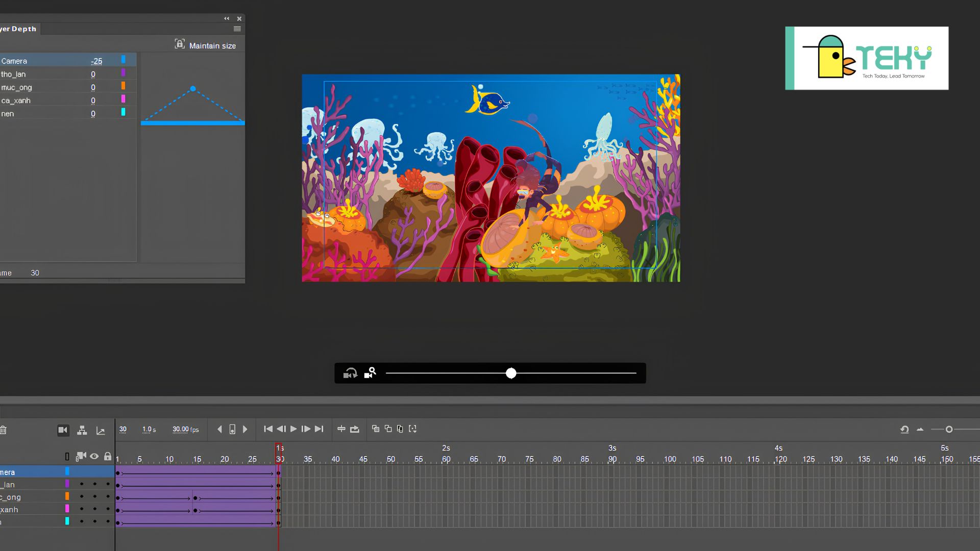Screen dimensions: 980x551
Task: Click the insert keyframe icon
Action: [x=232, y=429]
